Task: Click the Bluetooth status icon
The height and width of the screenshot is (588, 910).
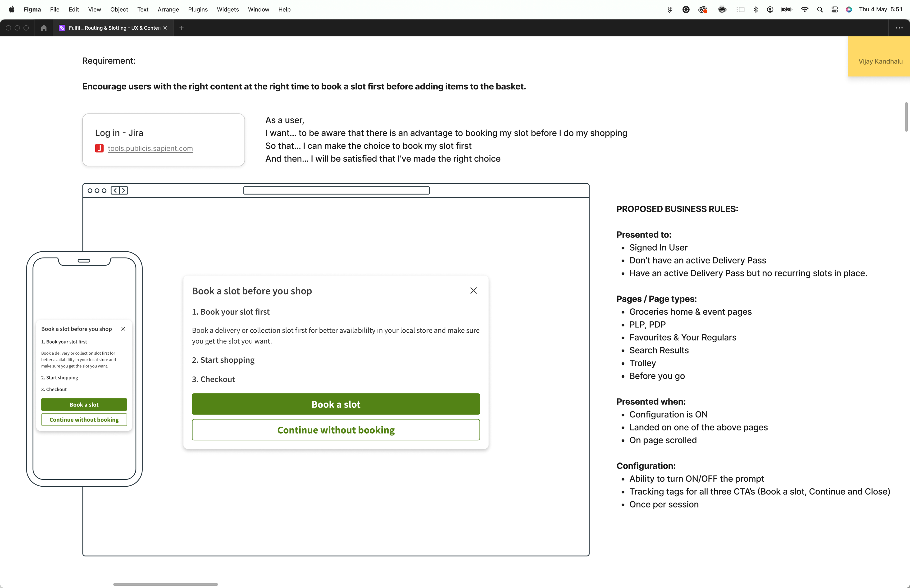Action: point(756,9)
